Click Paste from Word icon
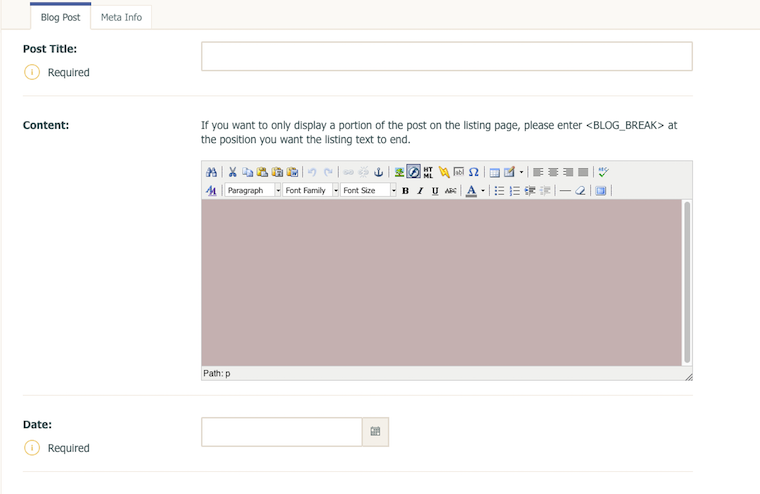760x494 pixels. 292,172
